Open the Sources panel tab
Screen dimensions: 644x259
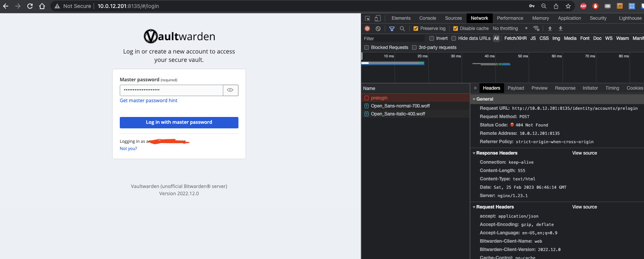tap(453, 18)
